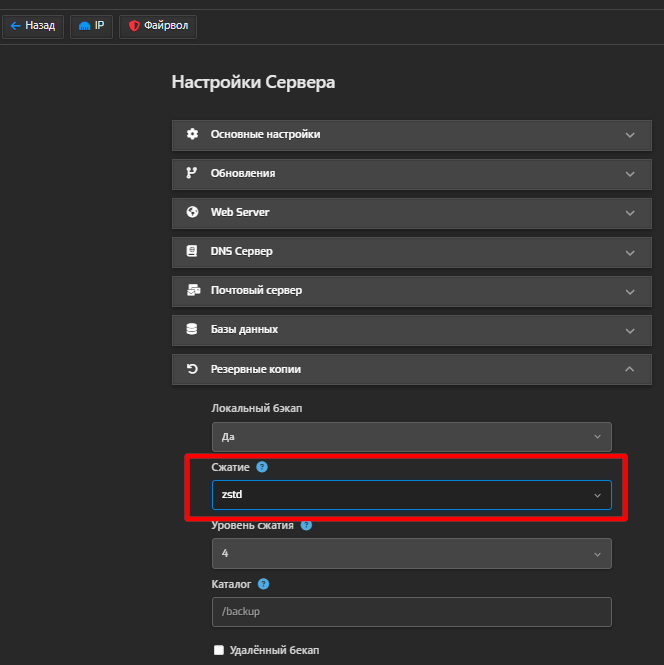Open the Локальный бэкап dropdown
664x665 pixels.
click(x=411, y=437)
